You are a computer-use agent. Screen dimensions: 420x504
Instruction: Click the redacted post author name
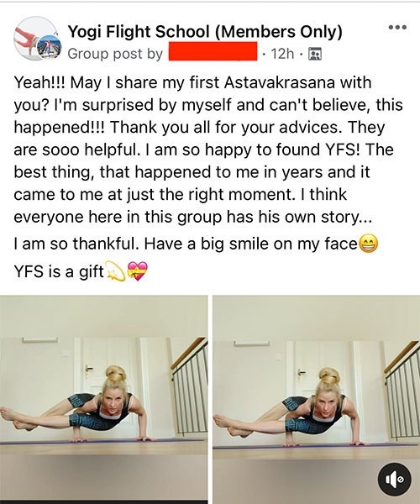pos(213,51)
